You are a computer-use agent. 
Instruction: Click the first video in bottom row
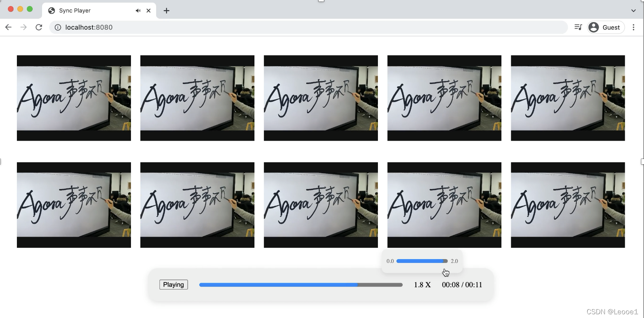click(74, 205)
